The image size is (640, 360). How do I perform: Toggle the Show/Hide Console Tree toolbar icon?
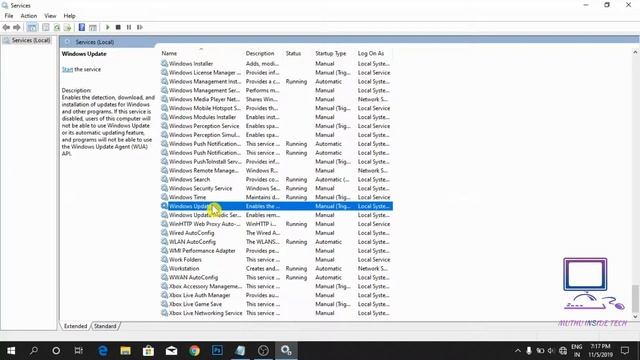(32, 27)
